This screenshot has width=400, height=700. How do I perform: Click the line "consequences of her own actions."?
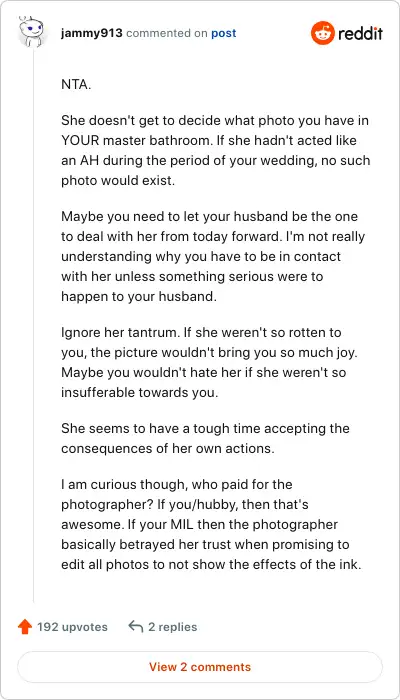click(x=168, y=448)
